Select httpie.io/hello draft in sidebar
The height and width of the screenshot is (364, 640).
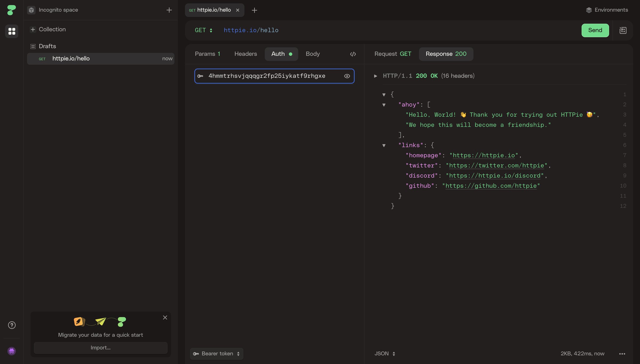[x=101, y=59]
